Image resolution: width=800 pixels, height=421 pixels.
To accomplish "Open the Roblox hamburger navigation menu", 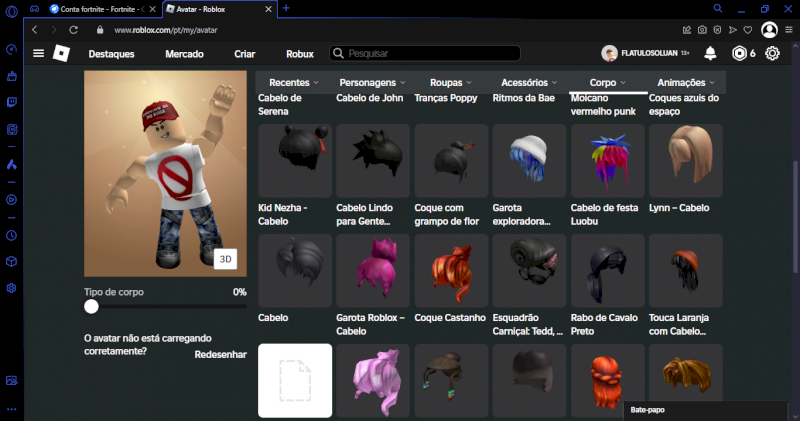I will [x=38, y=53].
